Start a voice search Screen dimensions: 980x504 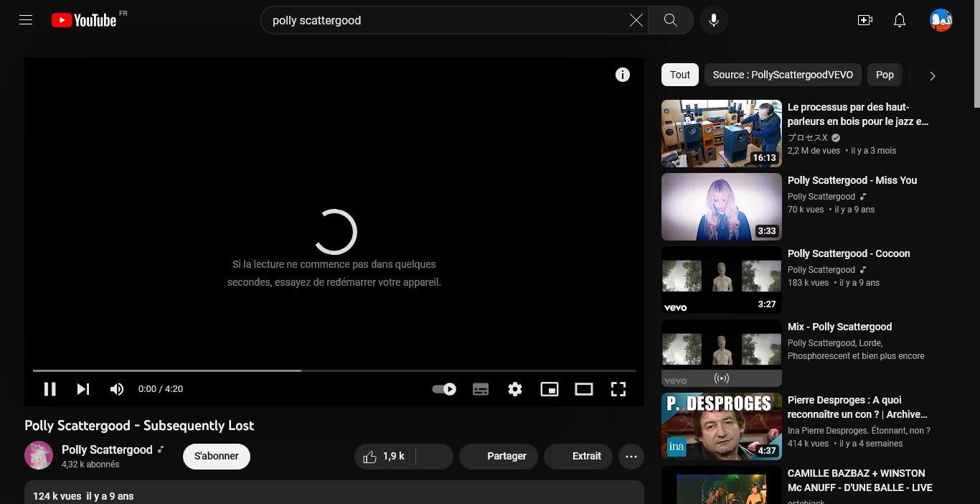(x=713, y=20)
